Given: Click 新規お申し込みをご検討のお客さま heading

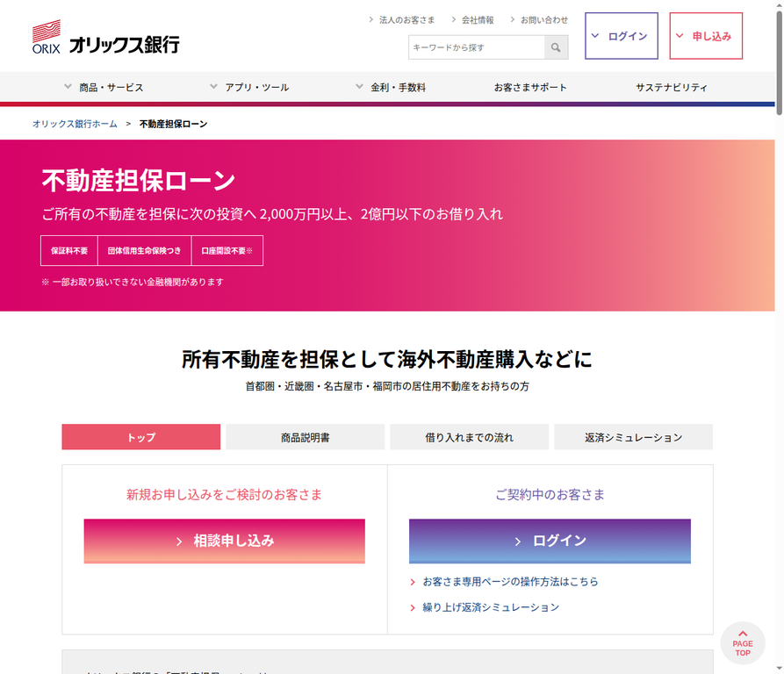Looking at the screenshot, I should [224, 495].
